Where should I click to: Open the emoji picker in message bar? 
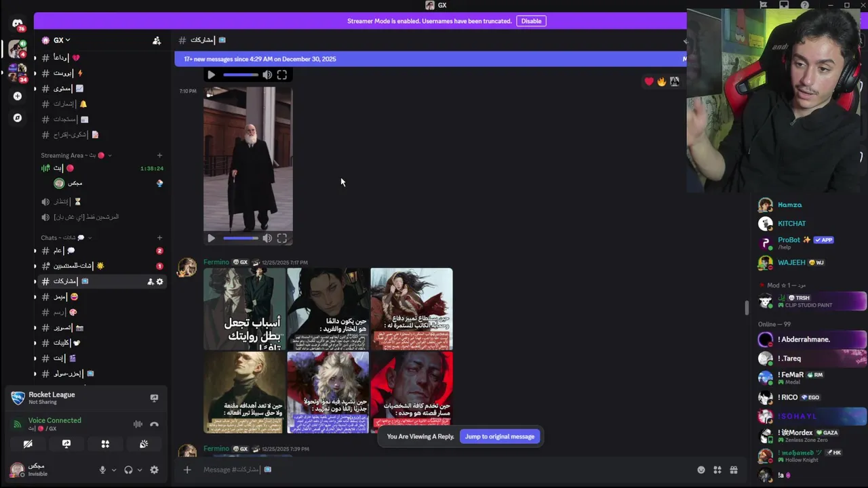point(701,470)
